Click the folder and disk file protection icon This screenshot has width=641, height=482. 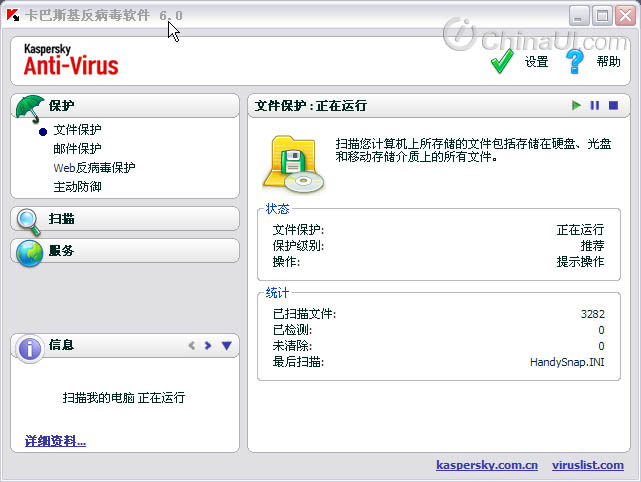click(x=294, y=164)
